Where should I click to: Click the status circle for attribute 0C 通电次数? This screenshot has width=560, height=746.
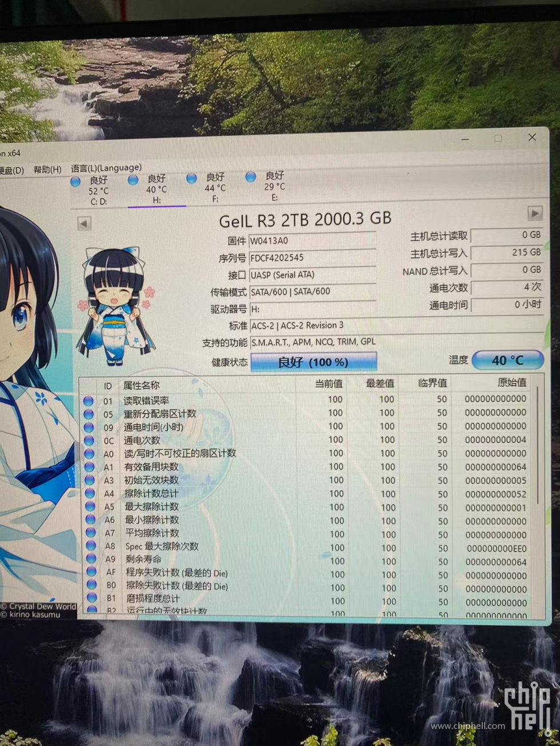tap(89, 440)
